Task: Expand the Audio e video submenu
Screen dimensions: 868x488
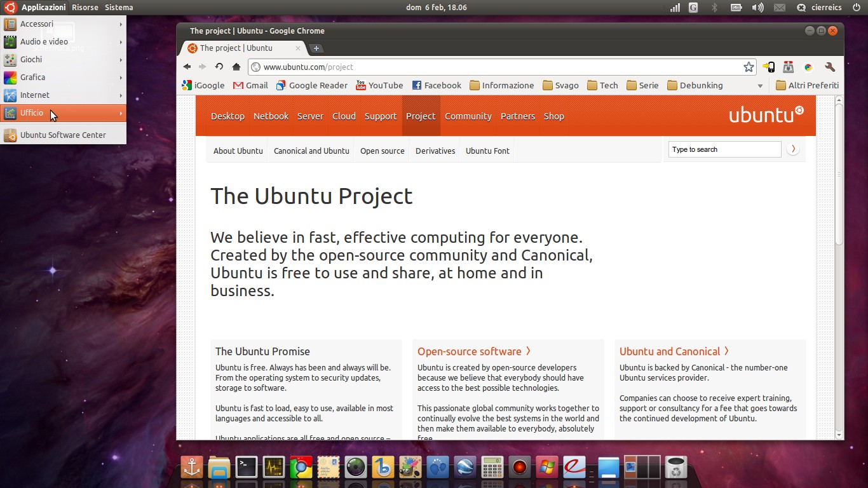Action: click(x=64, y=42)
